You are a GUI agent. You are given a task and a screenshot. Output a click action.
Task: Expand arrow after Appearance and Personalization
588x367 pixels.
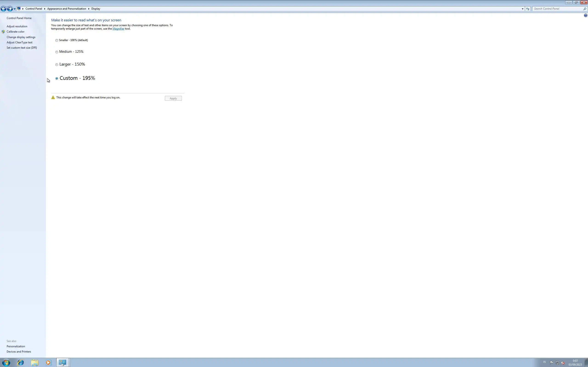(89, 9)
